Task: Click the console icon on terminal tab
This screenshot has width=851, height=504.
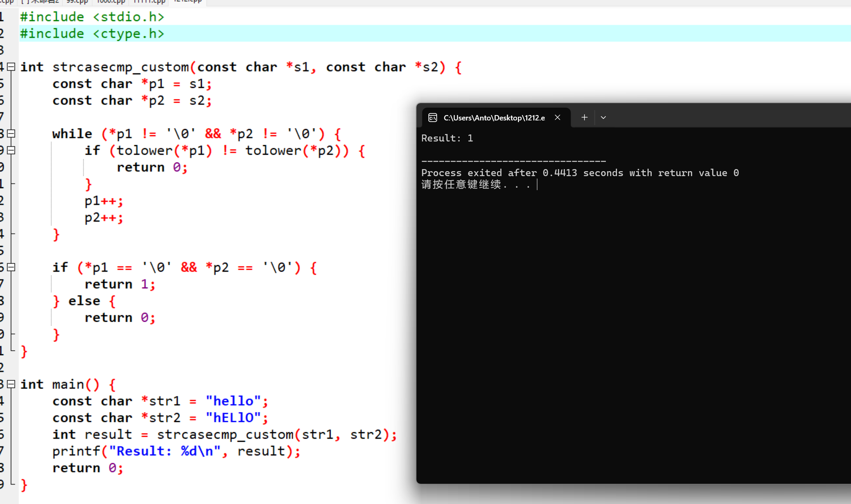Action: click(433, 118)
